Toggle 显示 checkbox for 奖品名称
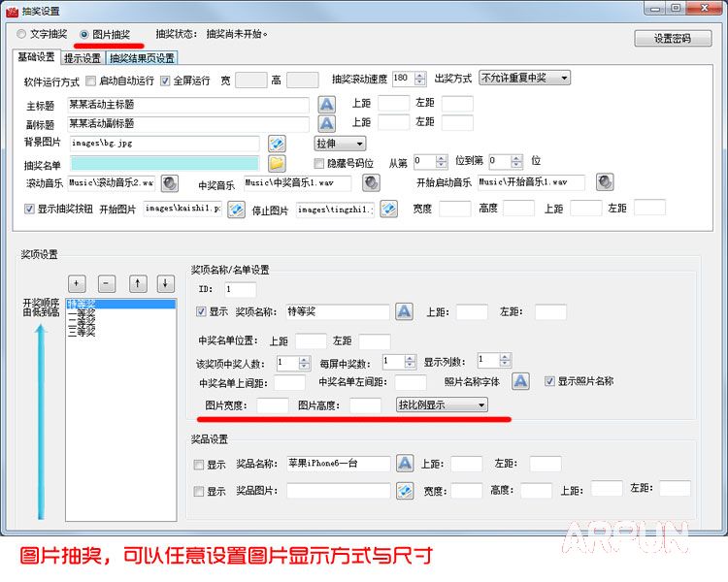 198,465
